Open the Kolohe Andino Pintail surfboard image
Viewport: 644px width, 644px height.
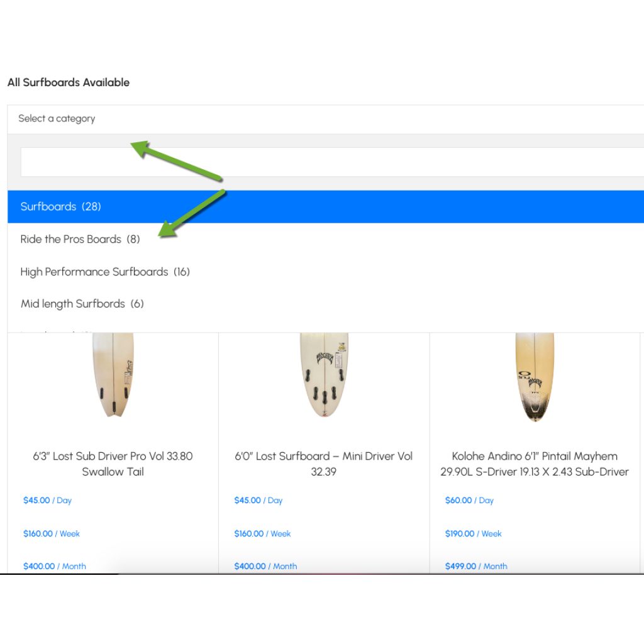click(x=535, y=377)
